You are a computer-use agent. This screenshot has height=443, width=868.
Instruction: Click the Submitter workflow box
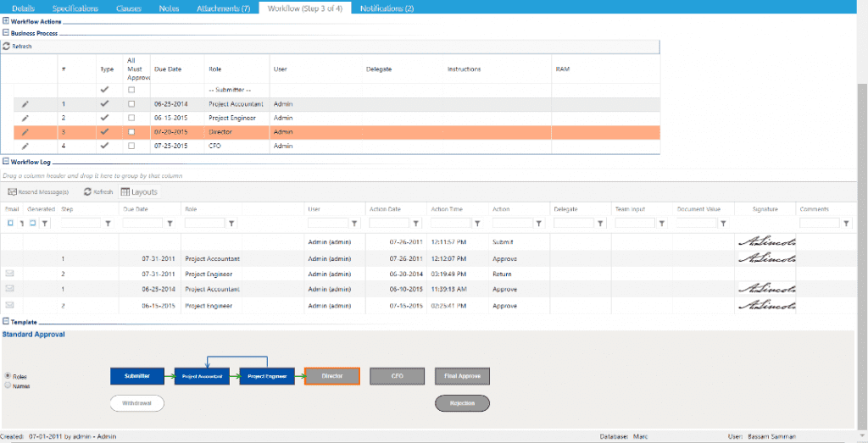[x=137, y=376]
